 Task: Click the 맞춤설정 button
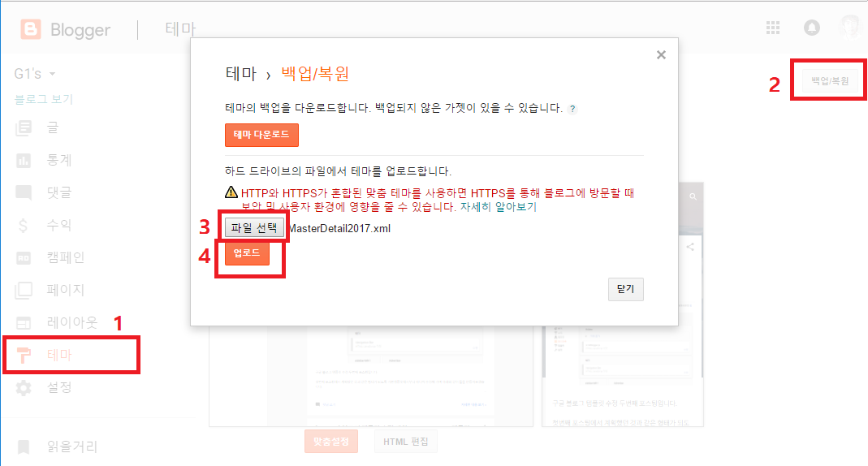point(331,442)
